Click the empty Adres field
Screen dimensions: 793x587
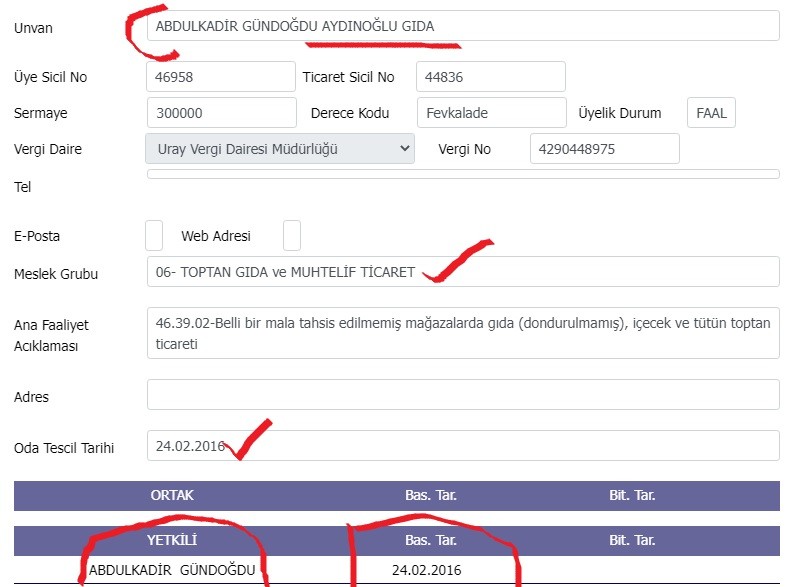(x=463, y=394)
